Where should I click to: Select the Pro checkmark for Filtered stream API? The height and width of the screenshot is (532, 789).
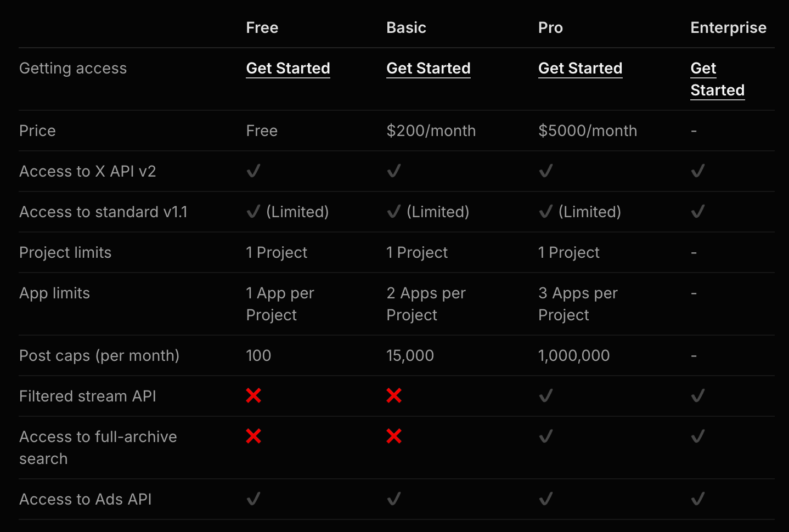tap(545, 395)
